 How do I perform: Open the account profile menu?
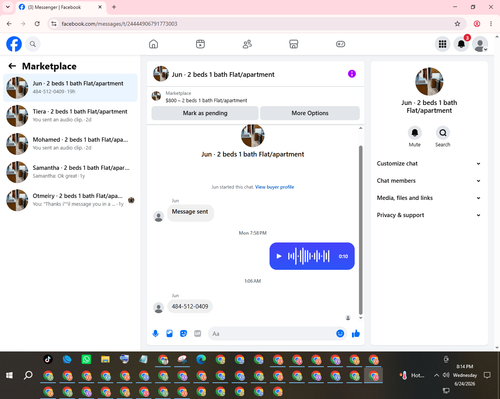click(480, 44)
